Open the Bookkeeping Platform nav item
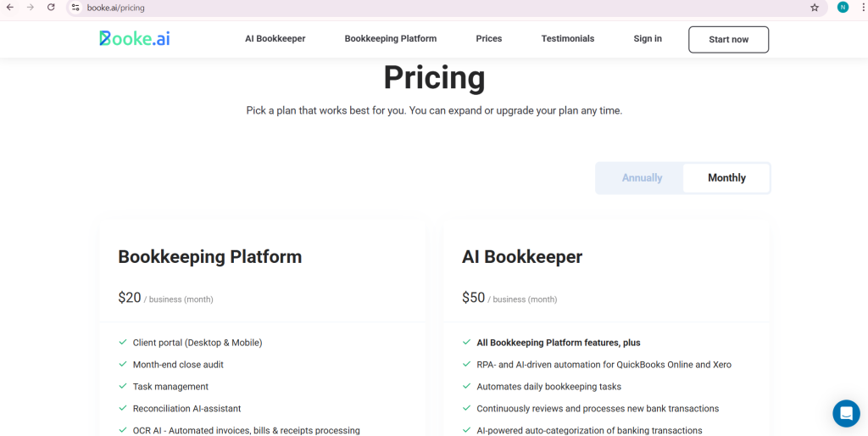This screenshot has height=436, width=868. (x=390, y=39)
